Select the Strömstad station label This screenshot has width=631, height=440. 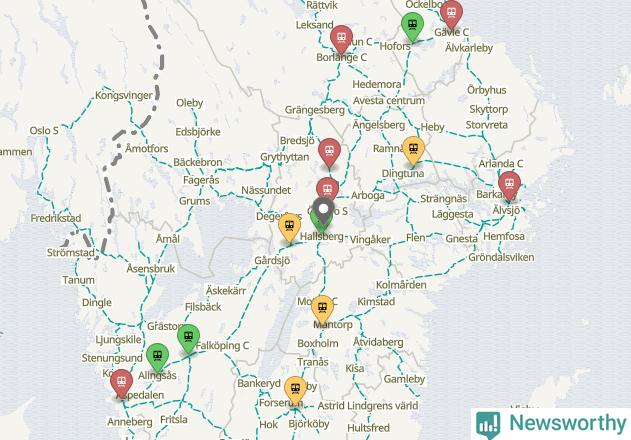click(71, 253)
